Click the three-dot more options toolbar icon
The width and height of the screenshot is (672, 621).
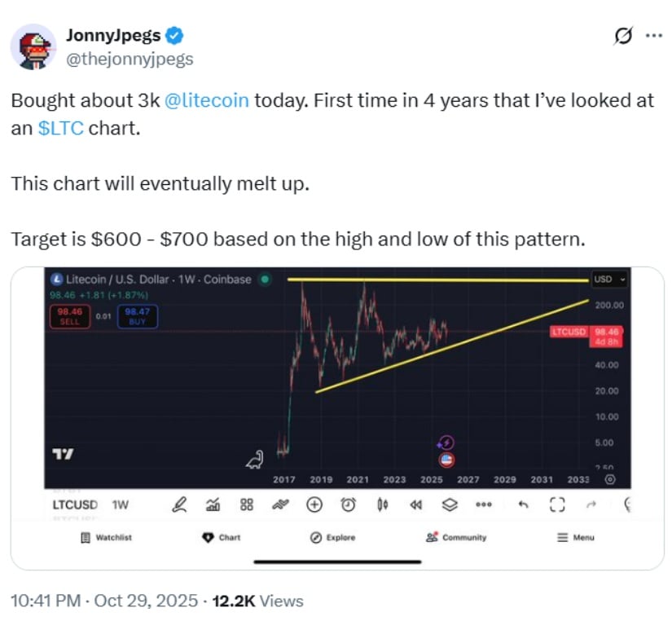pyautogui.click(x=484, y=504)
